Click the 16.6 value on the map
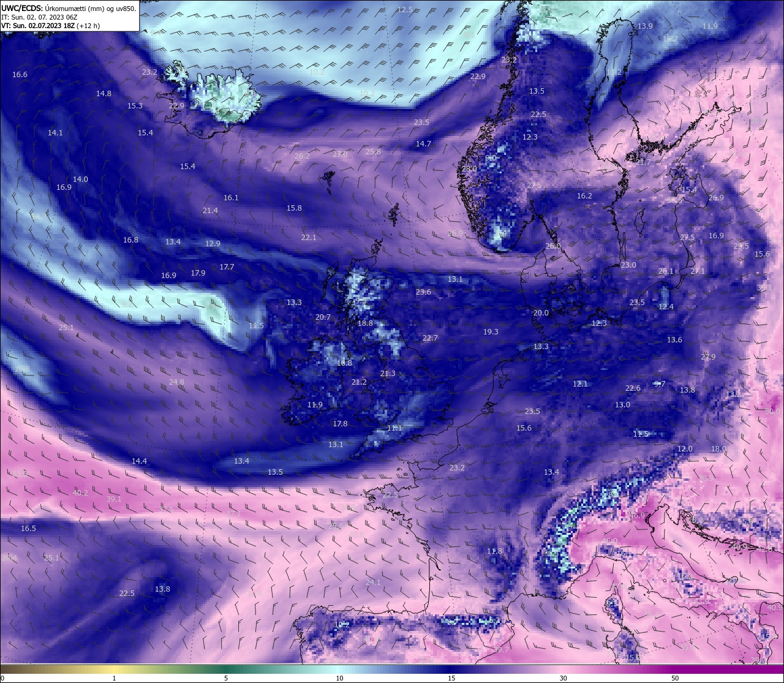The height and width of the screenshot is (683, 784). point(20,74)
